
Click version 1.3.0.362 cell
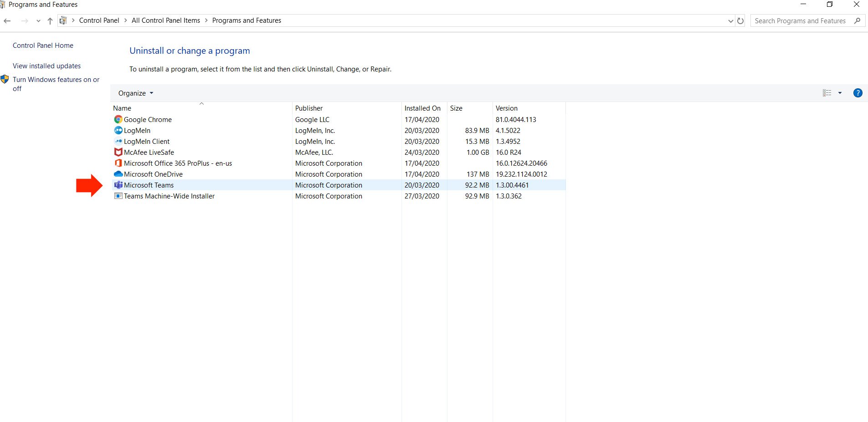pyautogui.click(x=508, y=196)
